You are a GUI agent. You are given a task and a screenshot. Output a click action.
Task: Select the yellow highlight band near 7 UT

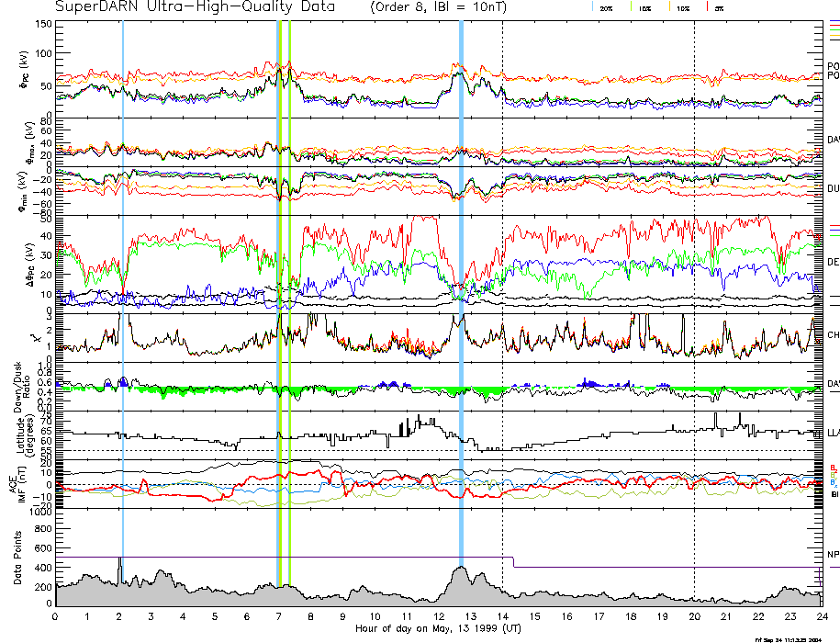(279, 276)
